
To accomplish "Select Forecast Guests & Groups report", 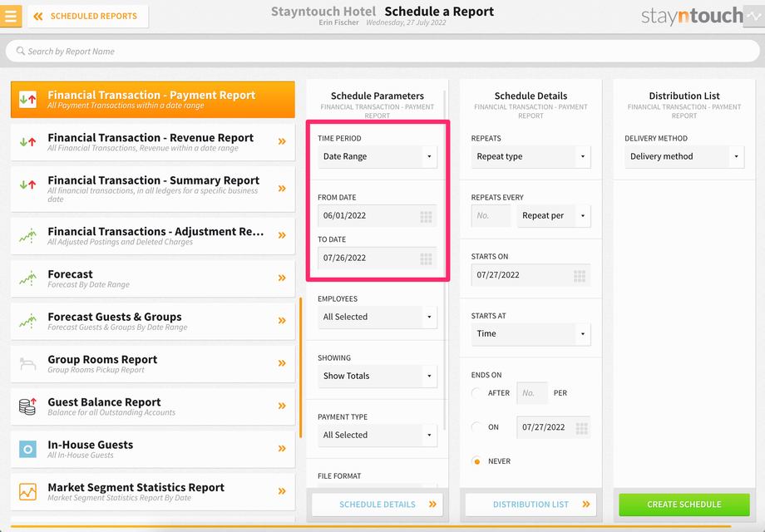I will 153,322.
